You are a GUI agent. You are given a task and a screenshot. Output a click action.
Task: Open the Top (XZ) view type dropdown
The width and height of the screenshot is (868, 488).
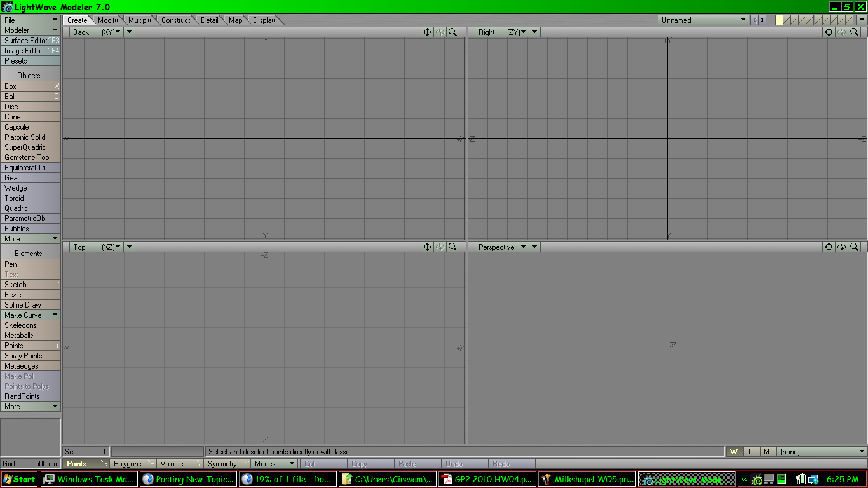point(96,247)
